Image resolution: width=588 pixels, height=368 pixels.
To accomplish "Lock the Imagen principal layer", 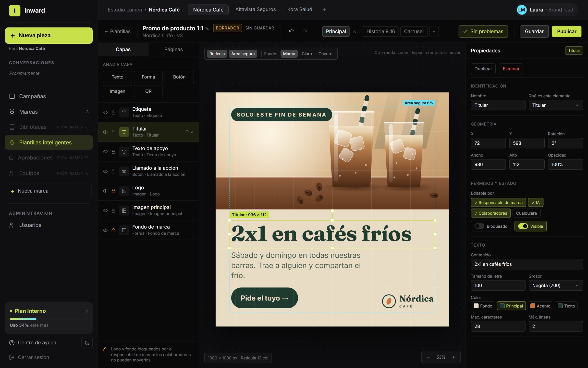I will coord(113,210).
